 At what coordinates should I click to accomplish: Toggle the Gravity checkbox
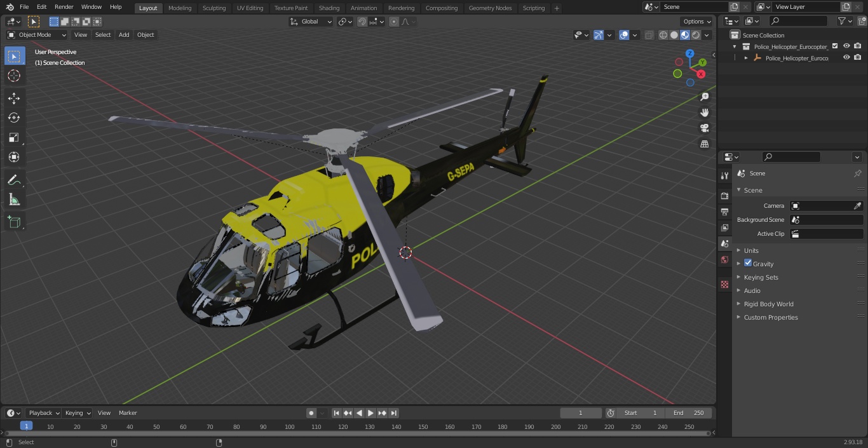tap(748, 263)
